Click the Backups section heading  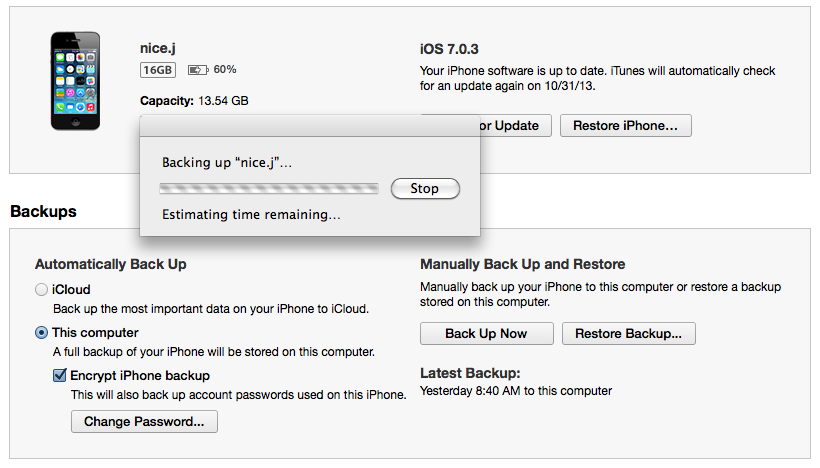coord(43,212)
